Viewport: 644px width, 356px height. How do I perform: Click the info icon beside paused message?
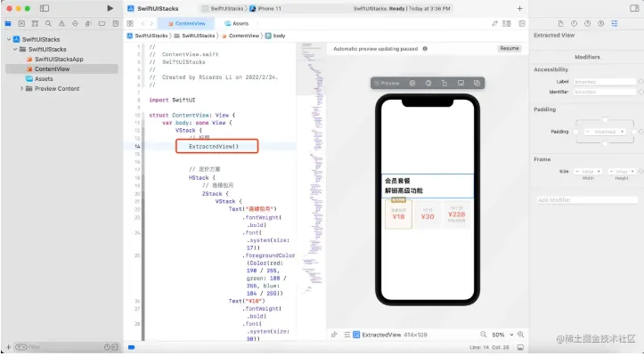click(425, 48)
